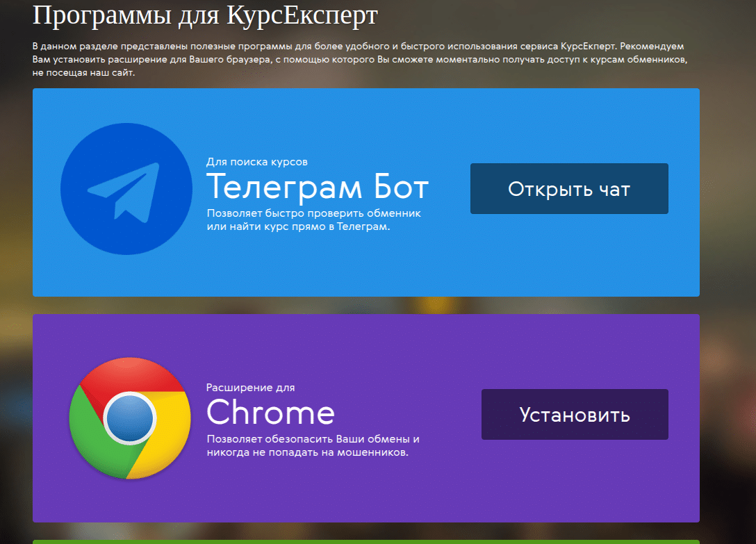Viewport: 756px width, 544px height.
Task: Select the "Телеграм Бот" title
Action: click(318, 186)
